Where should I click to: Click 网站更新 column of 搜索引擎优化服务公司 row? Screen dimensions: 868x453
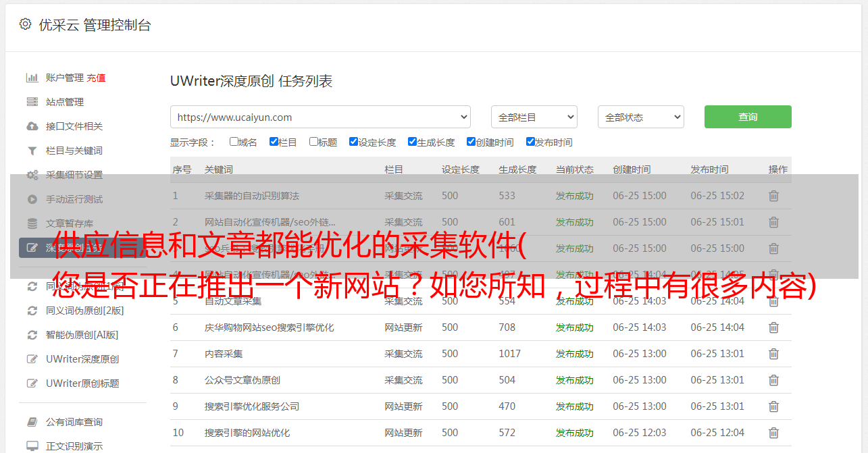[x=403, y=406]
